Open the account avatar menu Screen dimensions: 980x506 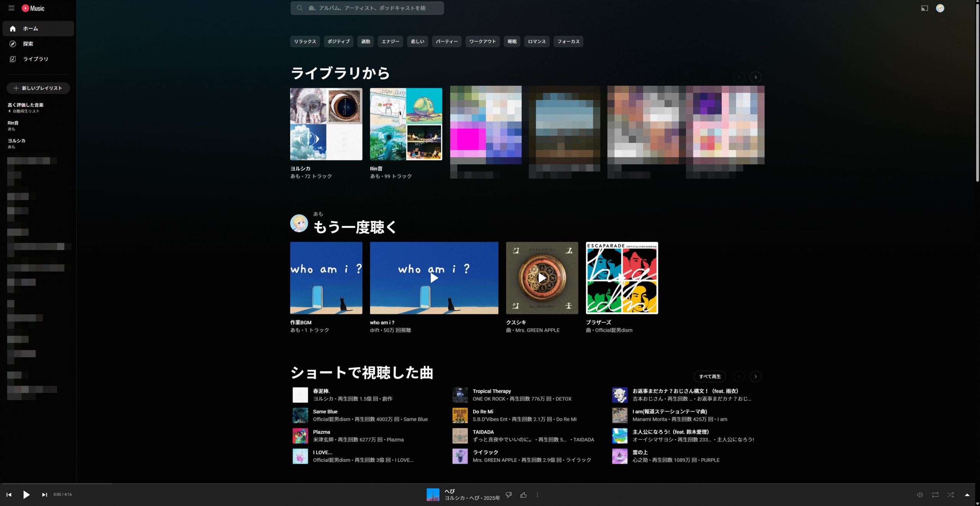coord(940,8)
